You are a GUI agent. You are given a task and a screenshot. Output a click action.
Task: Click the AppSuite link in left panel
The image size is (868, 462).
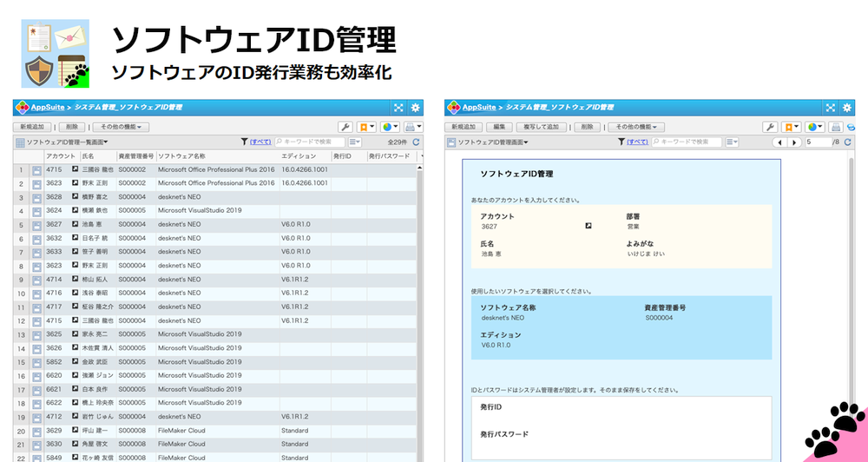tap(48, 108)
